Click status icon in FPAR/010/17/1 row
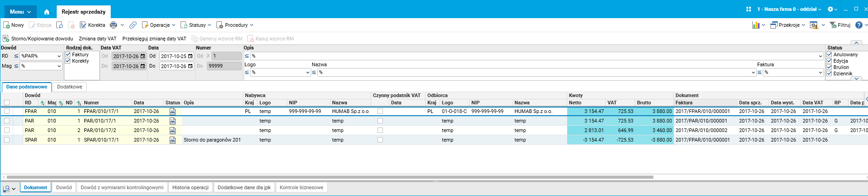The width and height of the screenshot is (868, 196). click(x=172, y=111)
